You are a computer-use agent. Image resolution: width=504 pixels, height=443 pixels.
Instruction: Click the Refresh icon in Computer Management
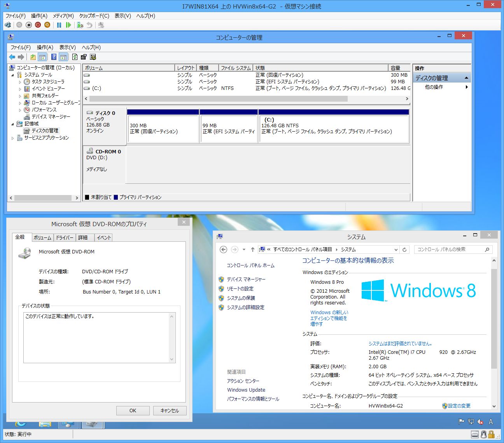75,57
